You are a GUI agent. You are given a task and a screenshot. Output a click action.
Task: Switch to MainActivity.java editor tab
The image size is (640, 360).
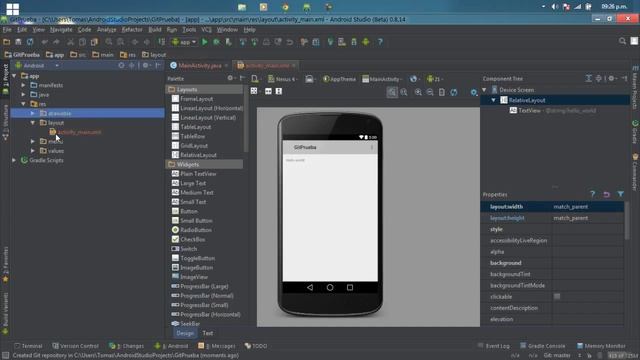click(200, 65)
